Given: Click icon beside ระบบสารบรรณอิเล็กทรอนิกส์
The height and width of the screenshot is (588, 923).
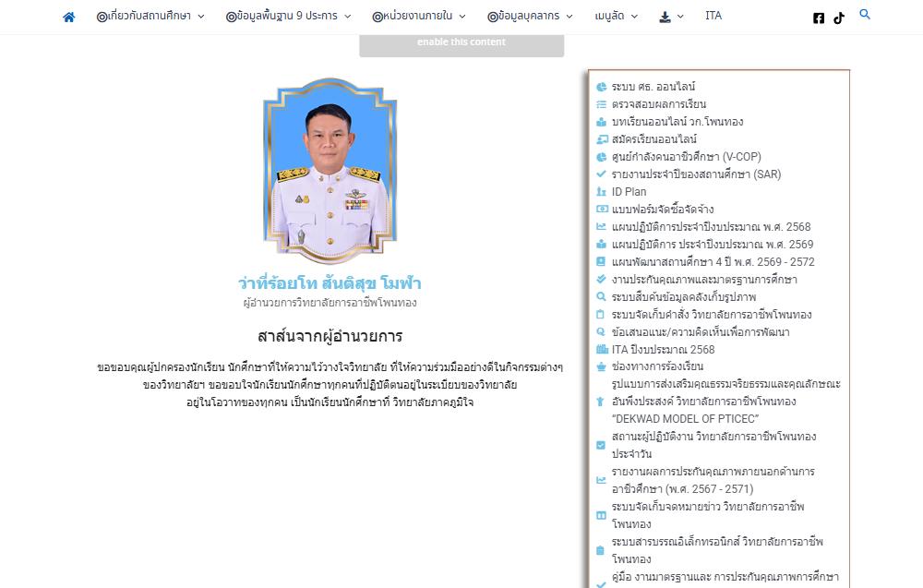Looking at the screenshot, I should coord(601,550).
